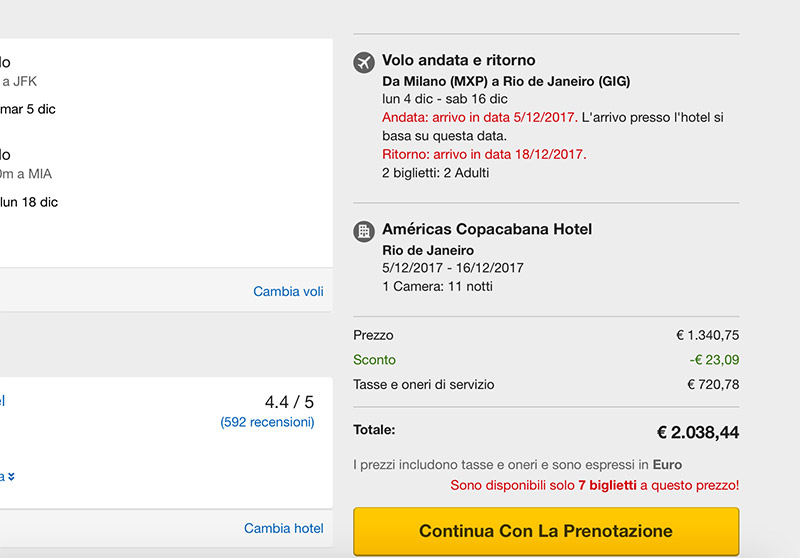Click the 2 biglietti: 2 Adulti line

click(436, 173)
